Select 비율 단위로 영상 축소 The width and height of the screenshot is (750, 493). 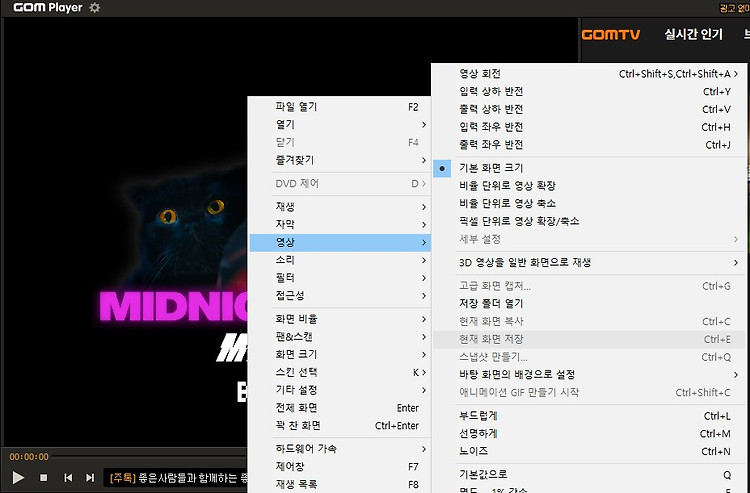pyautogui.click(x=589, y=203)
